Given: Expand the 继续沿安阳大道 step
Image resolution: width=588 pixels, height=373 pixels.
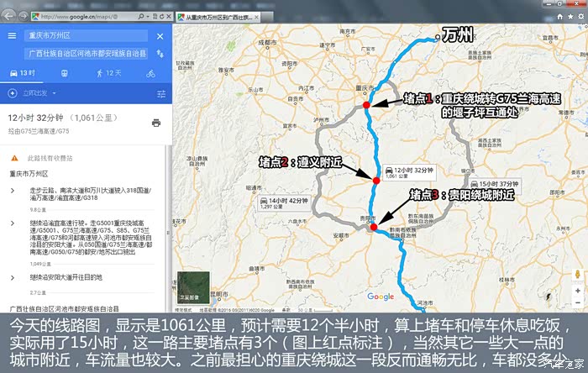Looking at the screenshot, I should 12,276.
